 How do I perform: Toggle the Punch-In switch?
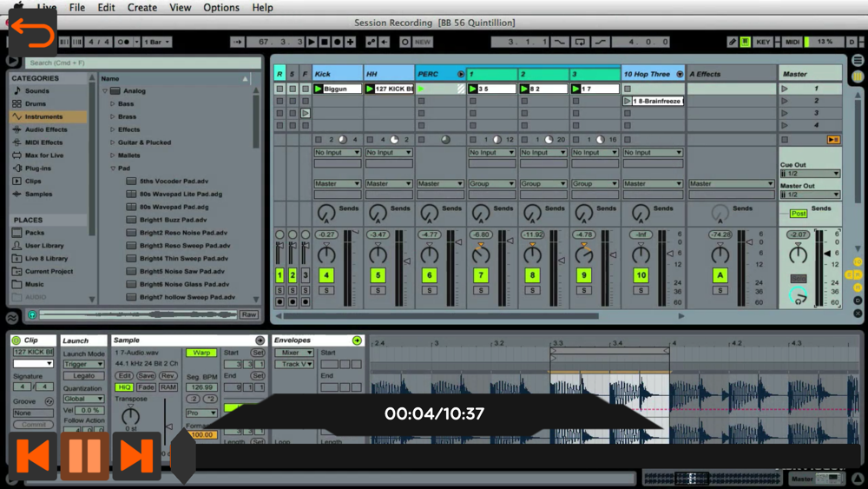point(560,42)
